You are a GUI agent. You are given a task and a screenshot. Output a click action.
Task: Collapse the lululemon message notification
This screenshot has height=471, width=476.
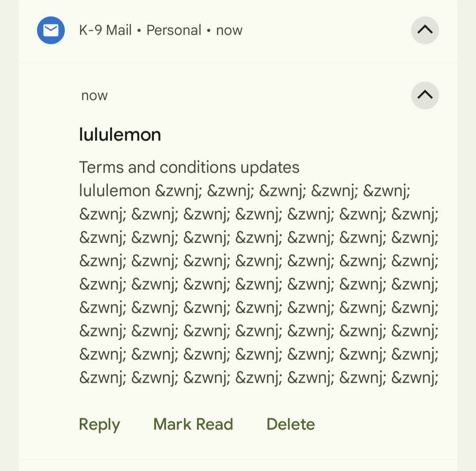click(x=425, y=95)
